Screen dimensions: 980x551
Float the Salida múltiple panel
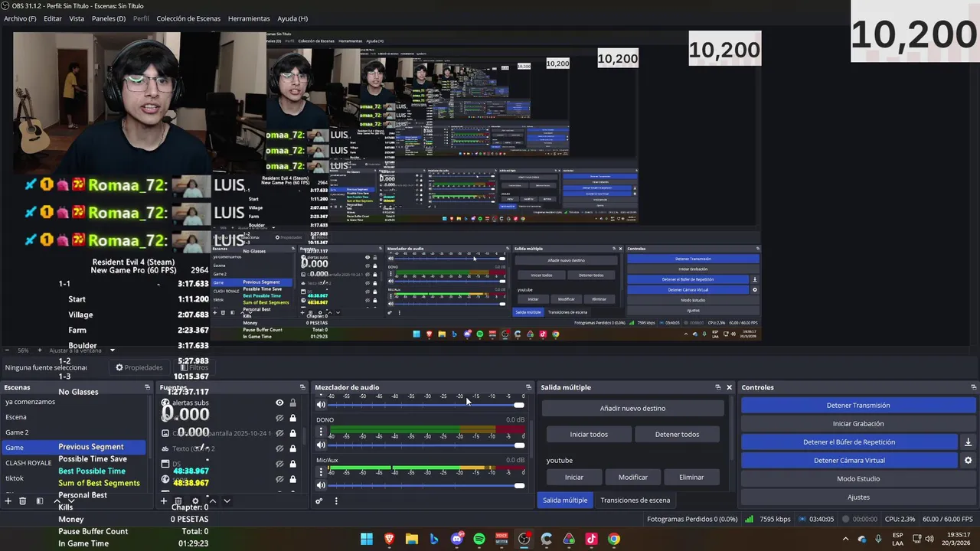tap(717, 387)
